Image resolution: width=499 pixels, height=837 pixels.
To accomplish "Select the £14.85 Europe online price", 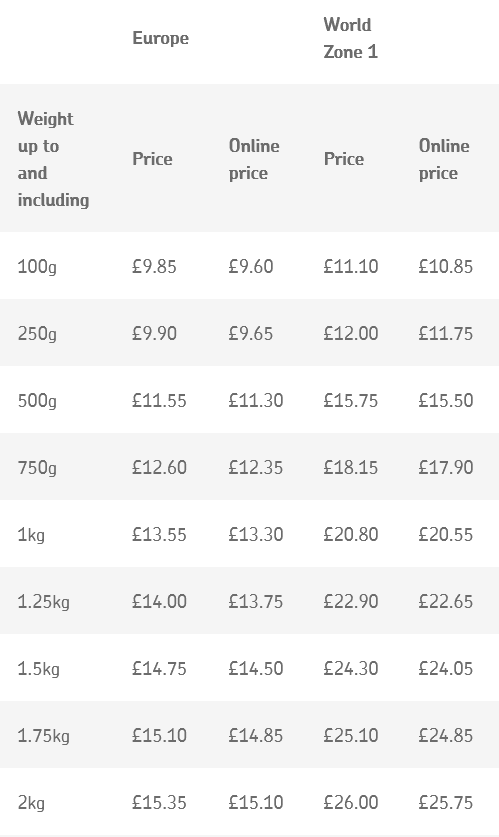I will point(256,736).
